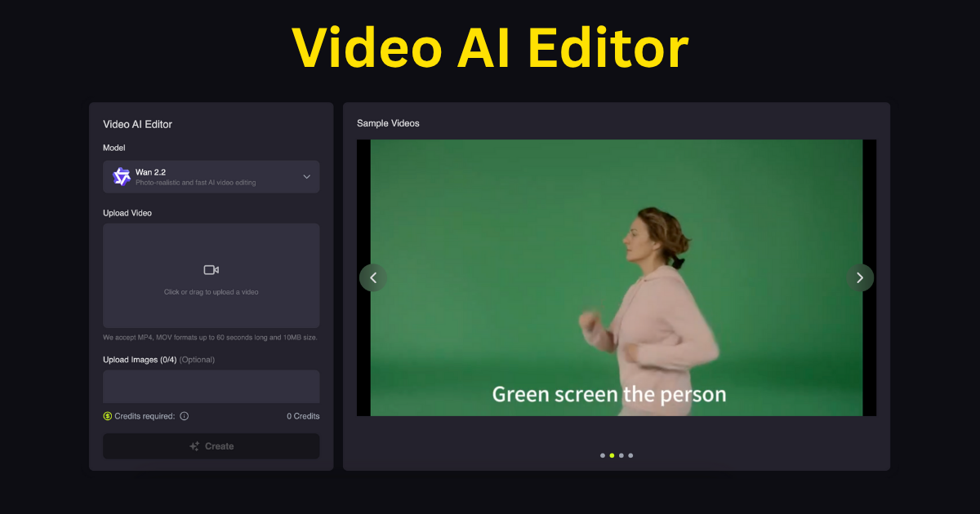Go to previous sample video arrow
The image size is (980, 514).
(x=373, y=278)
